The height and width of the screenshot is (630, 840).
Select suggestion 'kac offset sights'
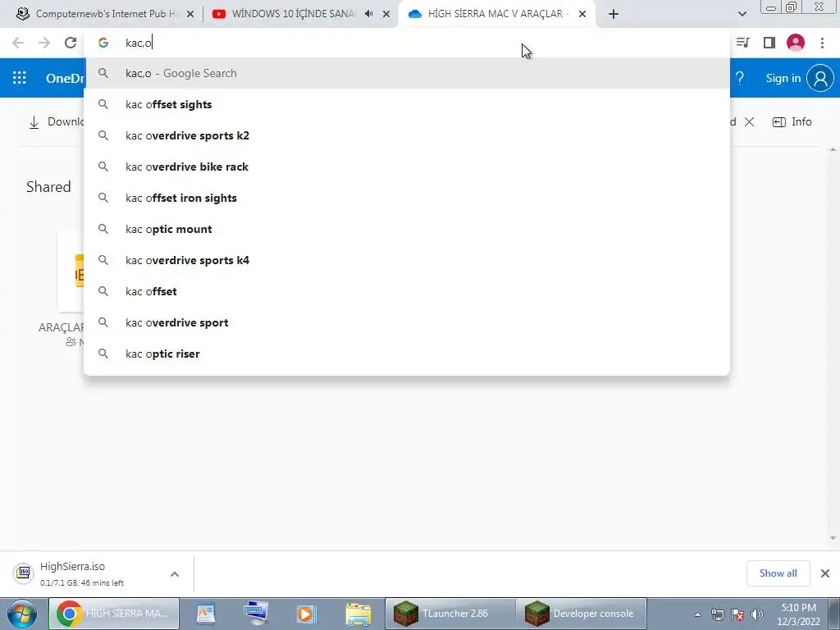coord(407,104)
